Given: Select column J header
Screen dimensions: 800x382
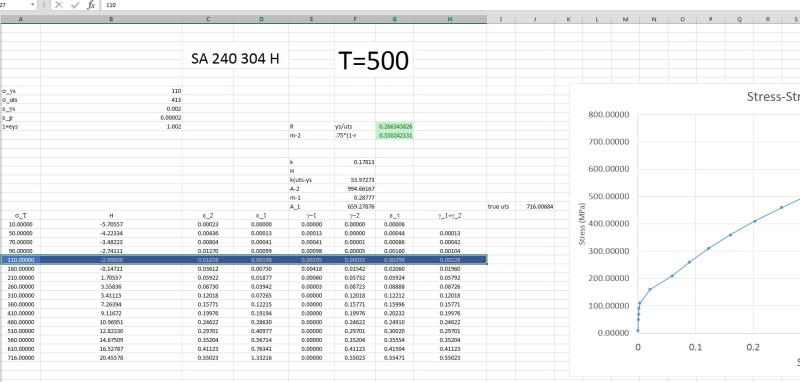Looking at the screenshot, I should (535, 19).
